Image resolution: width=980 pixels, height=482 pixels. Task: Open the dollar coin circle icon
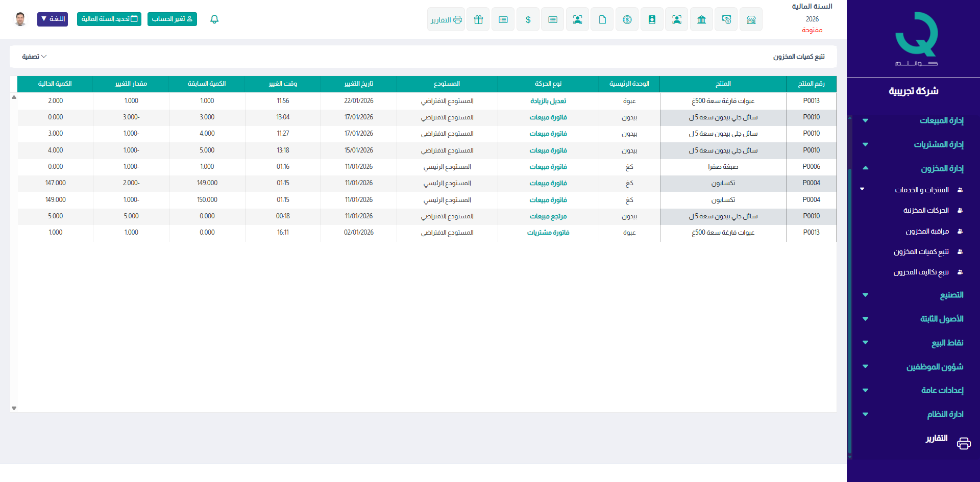[627, 20]
